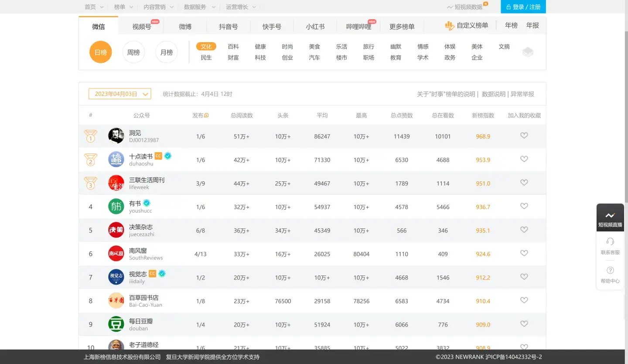Favorite 南风窗 via heart icon

click(524, 253)
